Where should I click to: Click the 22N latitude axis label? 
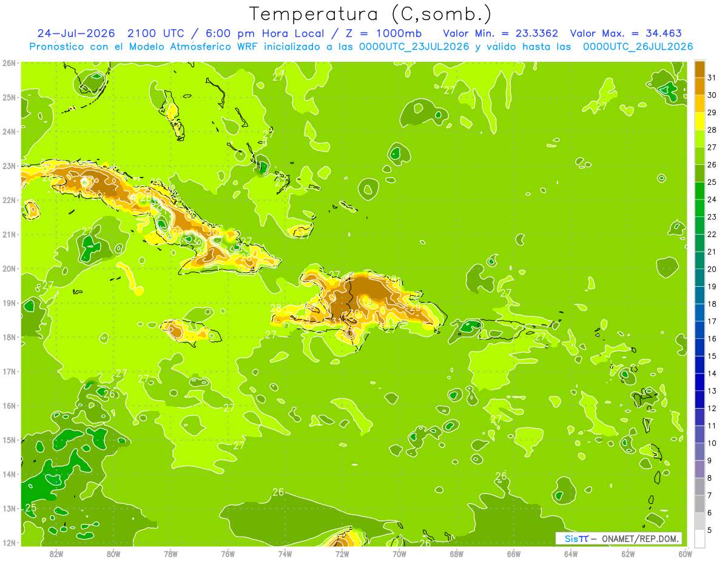pyautogui.click(x=9, y=200)
